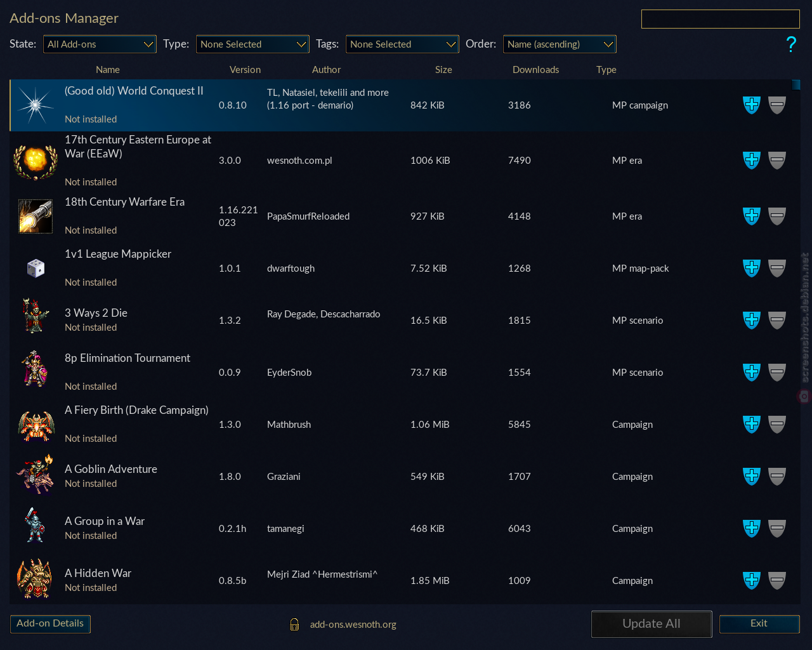This screenshot has width=812, height=650.
Task: Sort list by Version column header
Action: click(x=245, y=70)
